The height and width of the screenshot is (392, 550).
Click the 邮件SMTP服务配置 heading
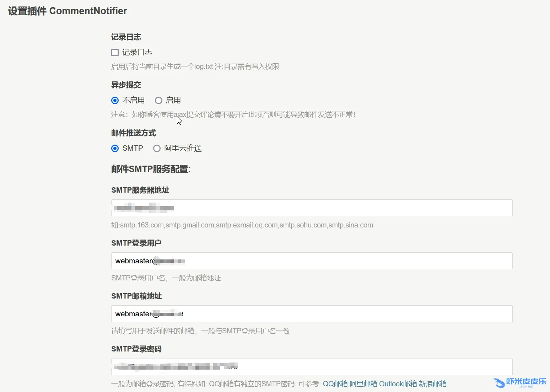[x=151, y=169]
